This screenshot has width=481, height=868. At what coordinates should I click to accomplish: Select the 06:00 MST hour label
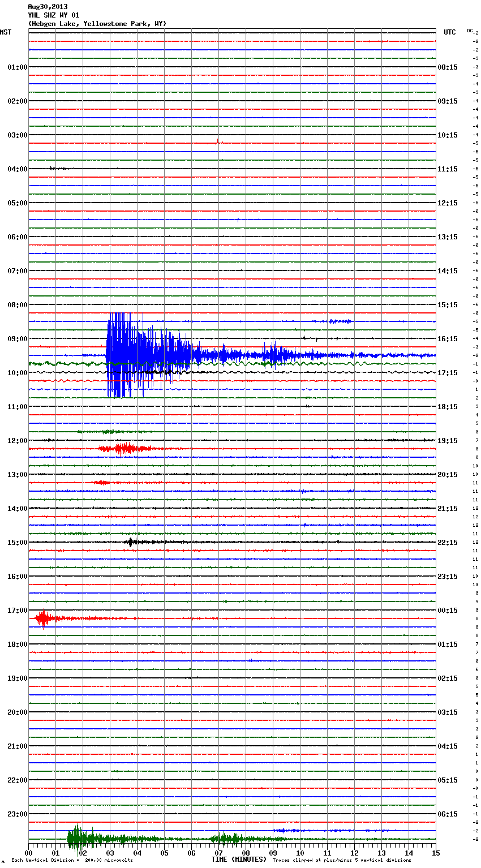click(18, 237)
